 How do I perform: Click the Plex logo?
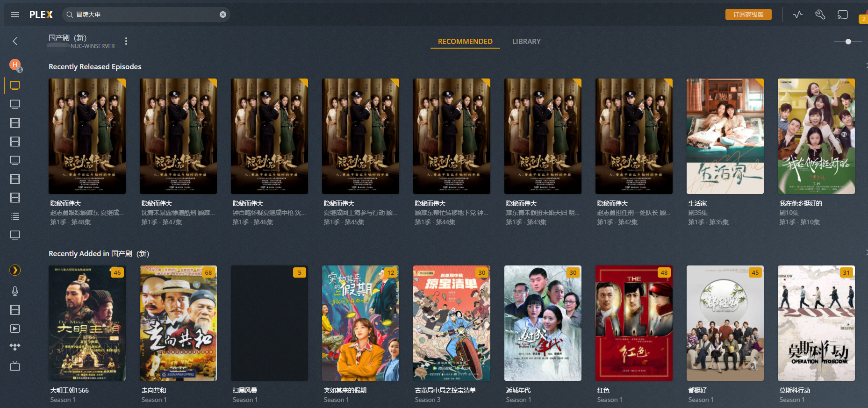[41, 14]
